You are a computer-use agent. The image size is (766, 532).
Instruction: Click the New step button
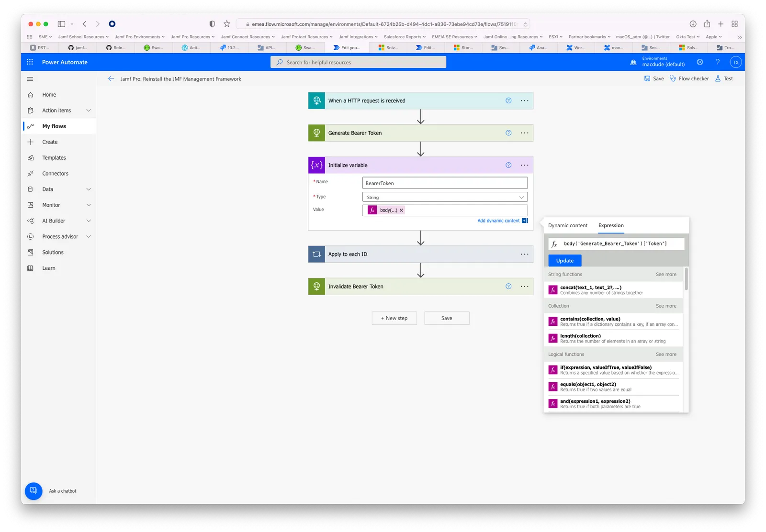pyautogui.click(x=394, y=318)
